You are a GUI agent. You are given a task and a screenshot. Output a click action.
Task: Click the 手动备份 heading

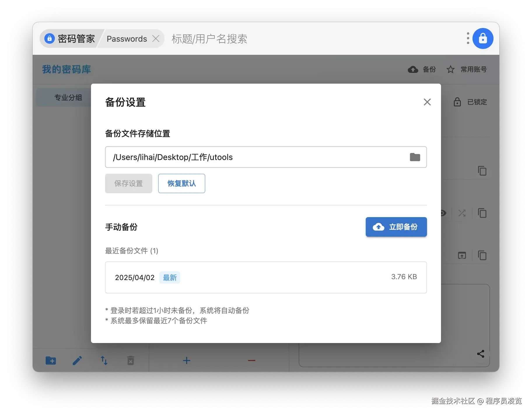point(121,227)
